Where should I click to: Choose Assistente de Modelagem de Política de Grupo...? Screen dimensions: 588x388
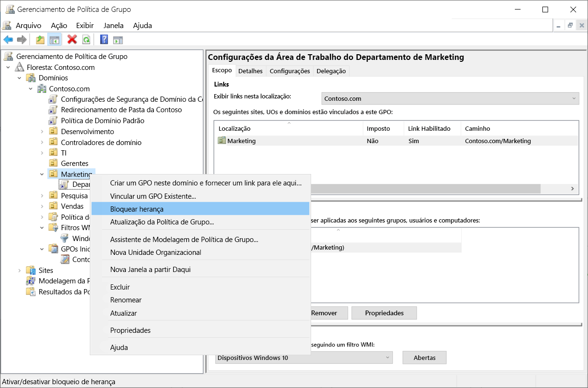[x=200, y=240]
